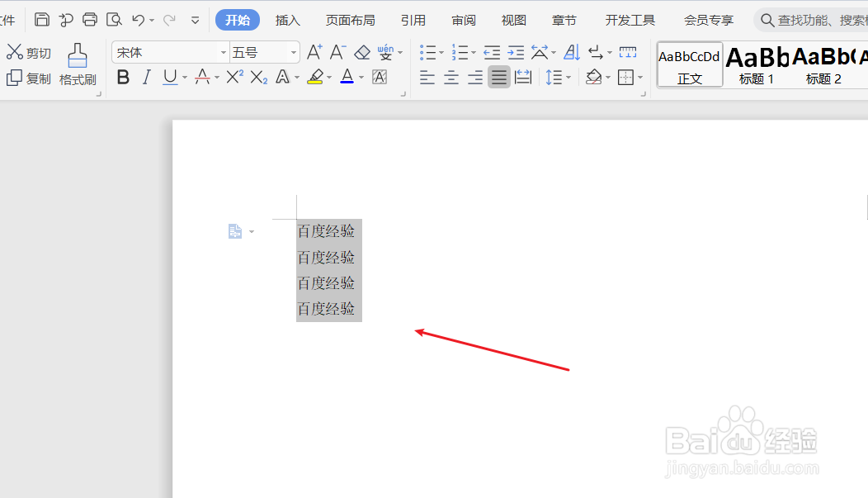The image size is (868, 498).
Task: Increase font size with A+ icon
Action: click(x=314, y=52)
